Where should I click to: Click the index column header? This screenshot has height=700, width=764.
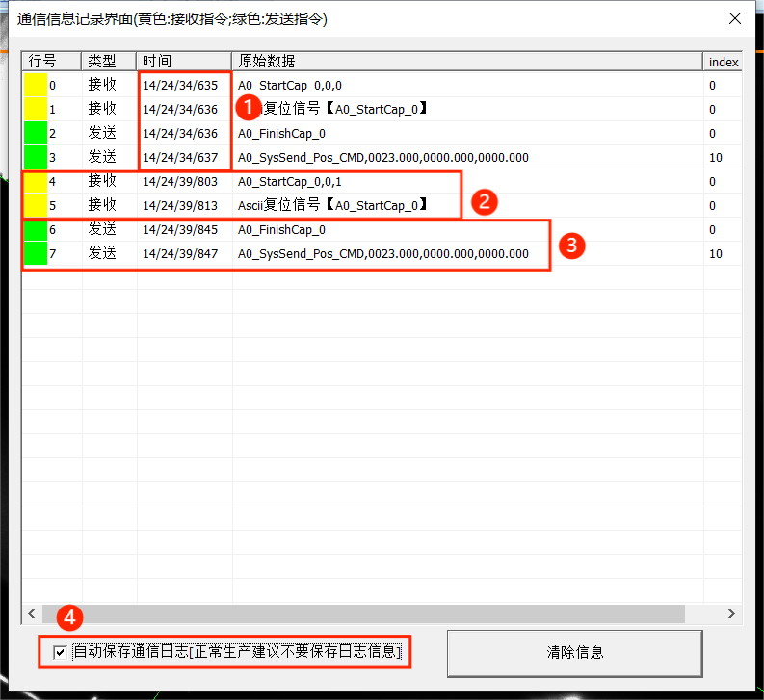(x=723, y=62)
